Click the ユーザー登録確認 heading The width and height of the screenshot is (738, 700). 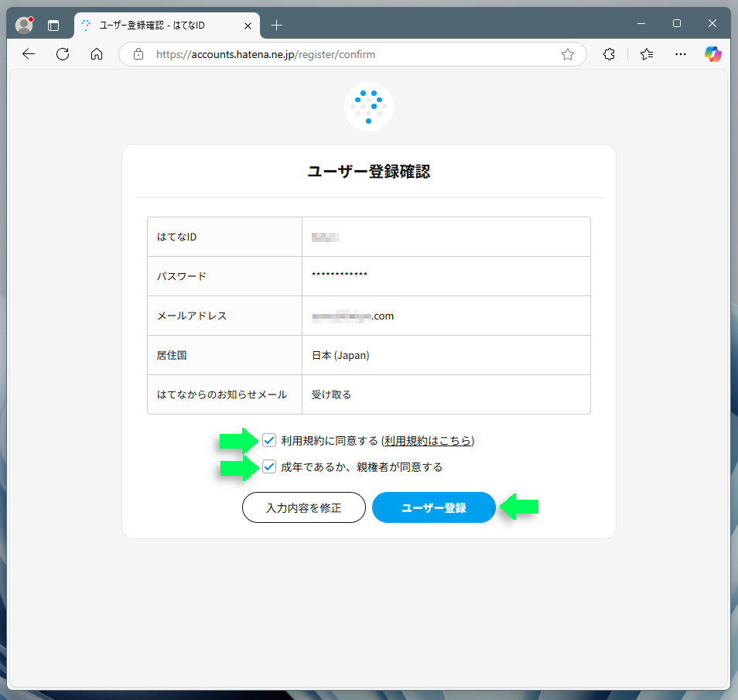coord(368,172)
